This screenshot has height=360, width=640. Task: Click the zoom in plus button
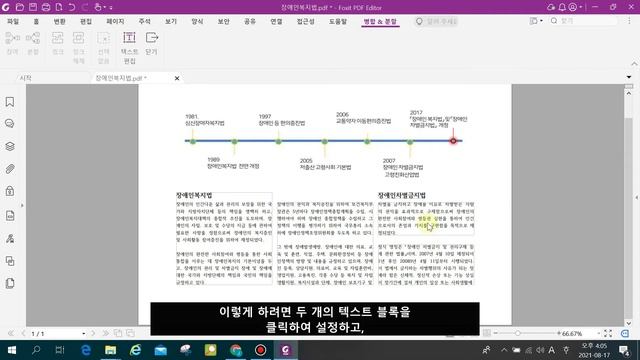tap(558, 333)
